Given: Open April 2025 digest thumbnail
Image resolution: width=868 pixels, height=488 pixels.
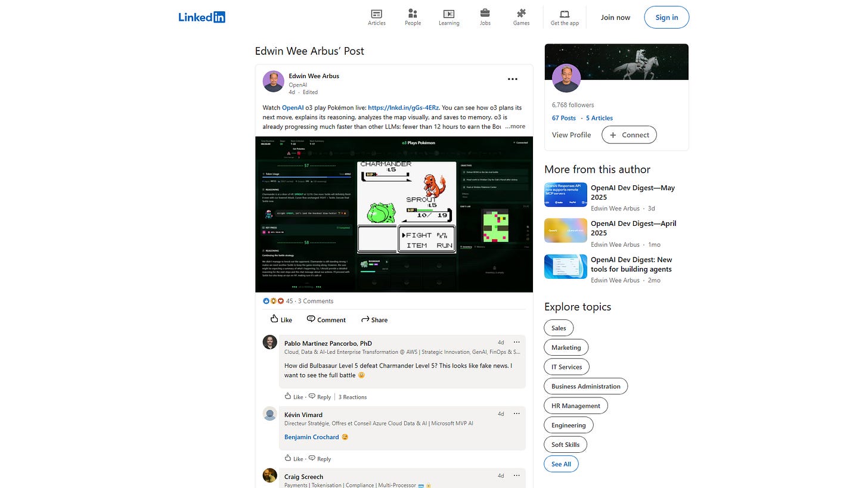Looking at the screenshot, I should point(566,231).
